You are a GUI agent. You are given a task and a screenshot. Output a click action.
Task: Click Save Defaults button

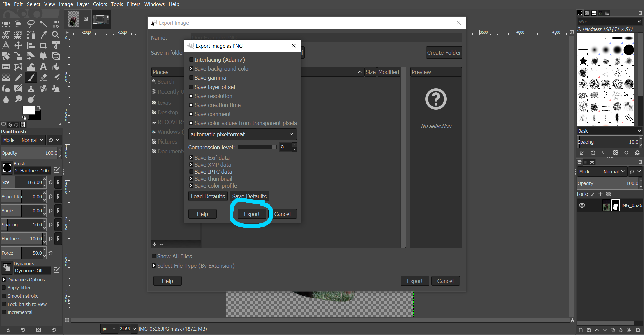pos(250,196)
